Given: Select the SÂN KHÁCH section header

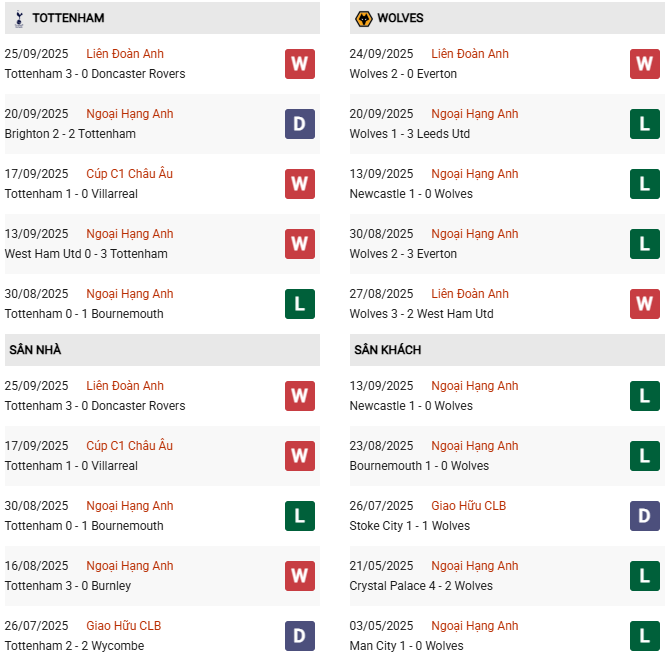Looking at the screenshot, I should (x=387, y=350).
